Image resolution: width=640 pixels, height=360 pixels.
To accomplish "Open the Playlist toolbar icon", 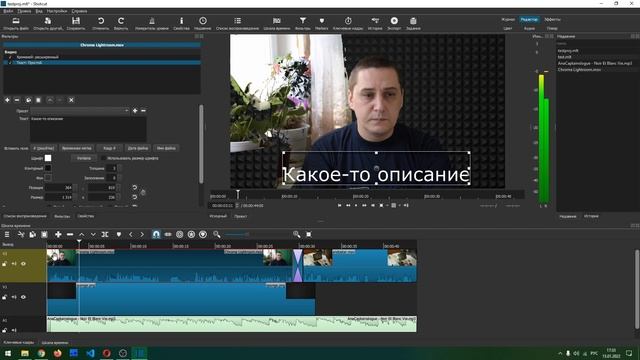I will point(238,21).
